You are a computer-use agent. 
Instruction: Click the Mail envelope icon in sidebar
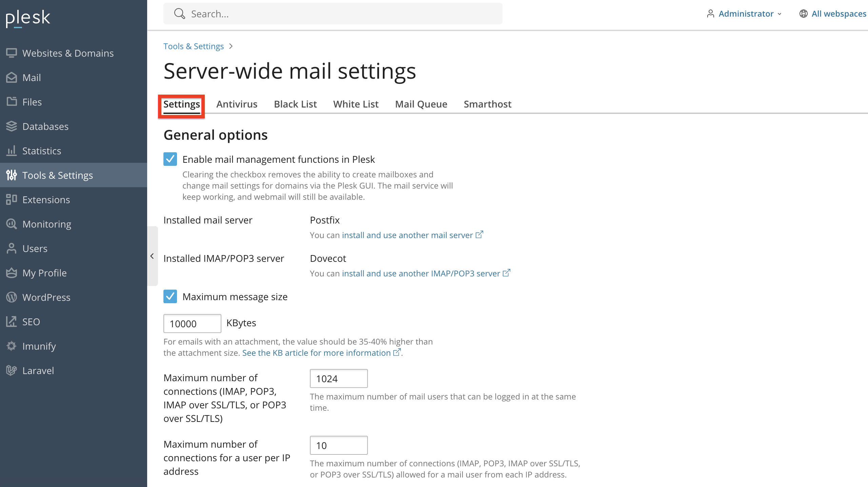click(x=12, y=77)
